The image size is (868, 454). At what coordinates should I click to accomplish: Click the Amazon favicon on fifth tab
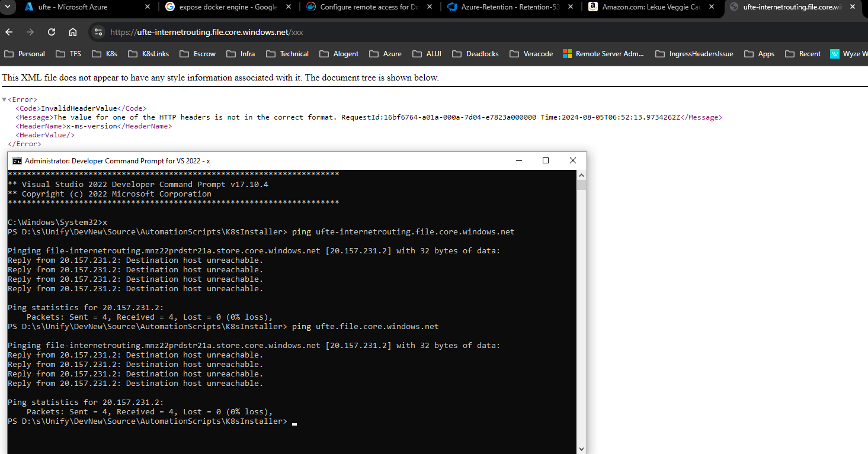point(593,7)
